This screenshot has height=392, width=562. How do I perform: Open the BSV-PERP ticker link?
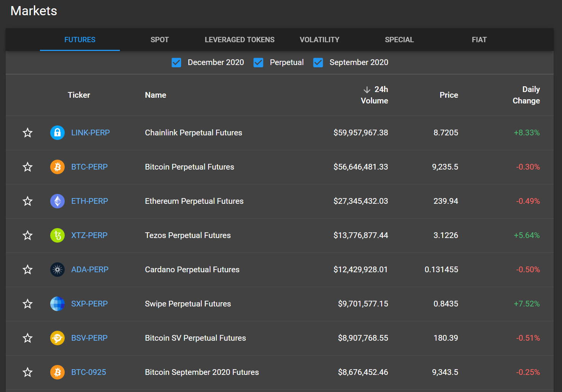pos(89,338)
